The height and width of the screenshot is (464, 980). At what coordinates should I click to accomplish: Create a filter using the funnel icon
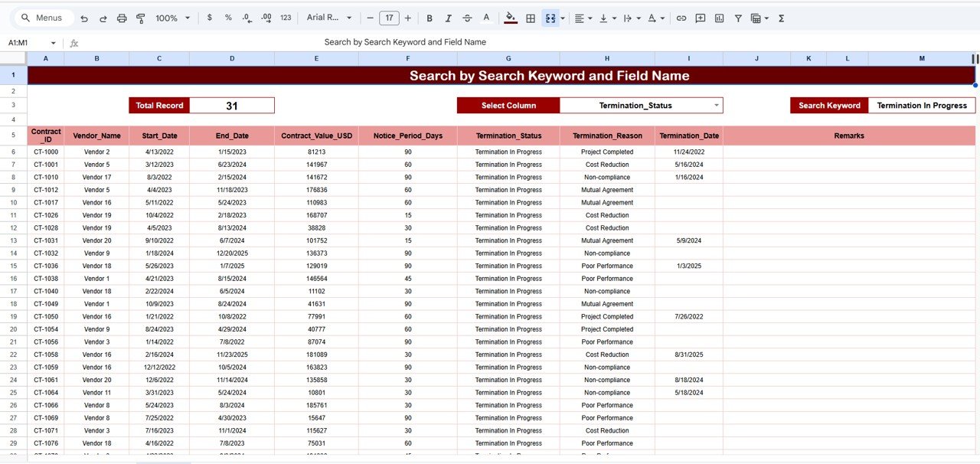pyautogui.click(x=738, y=18)
